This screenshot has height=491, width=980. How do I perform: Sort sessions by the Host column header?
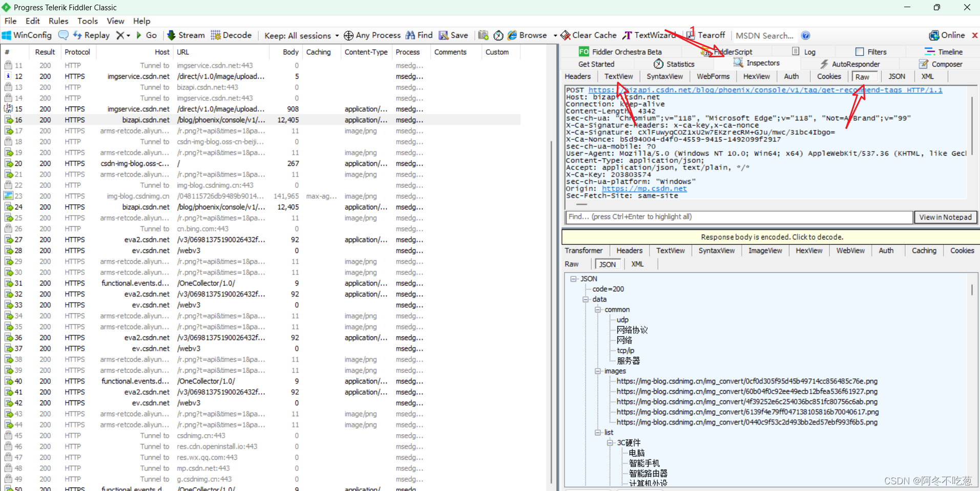click(162, 52)
